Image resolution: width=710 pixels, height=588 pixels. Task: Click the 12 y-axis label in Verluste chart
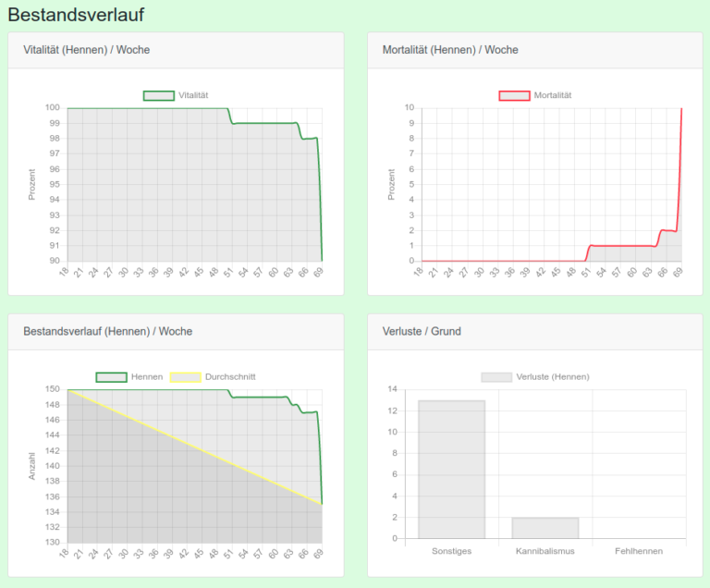392,410
